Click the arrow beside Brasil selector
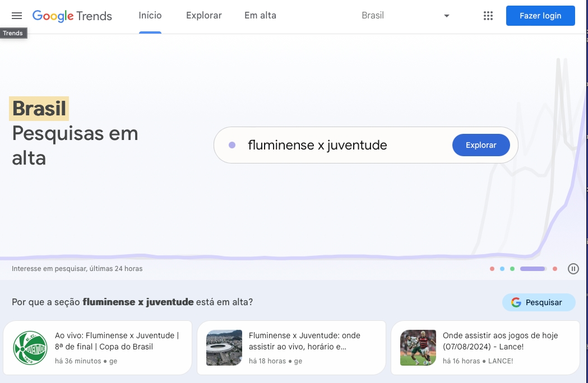 [x=447, y=16]
